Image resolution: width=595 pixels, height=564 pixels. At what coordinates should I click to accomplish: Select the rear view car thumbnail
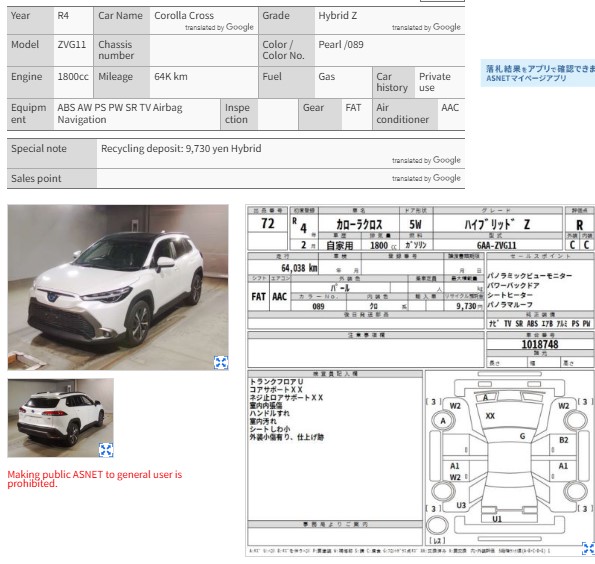(x=60, y=418)
